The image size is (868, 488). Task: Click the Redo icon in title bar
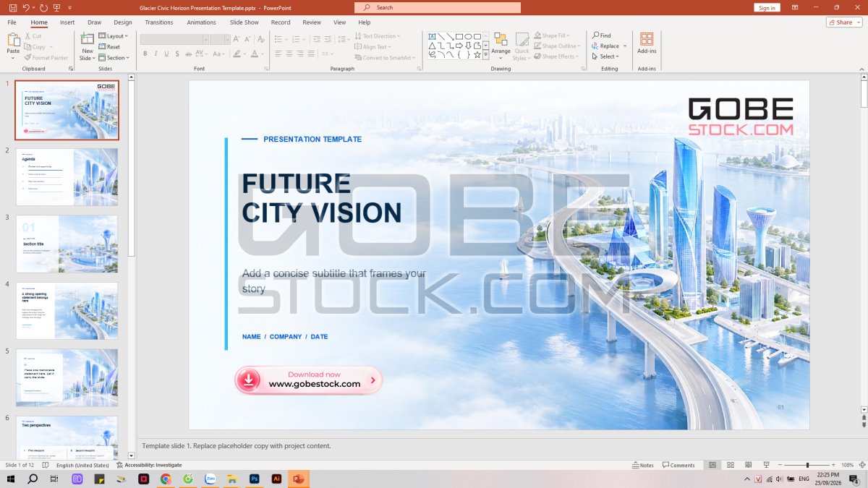coord(44,7)
